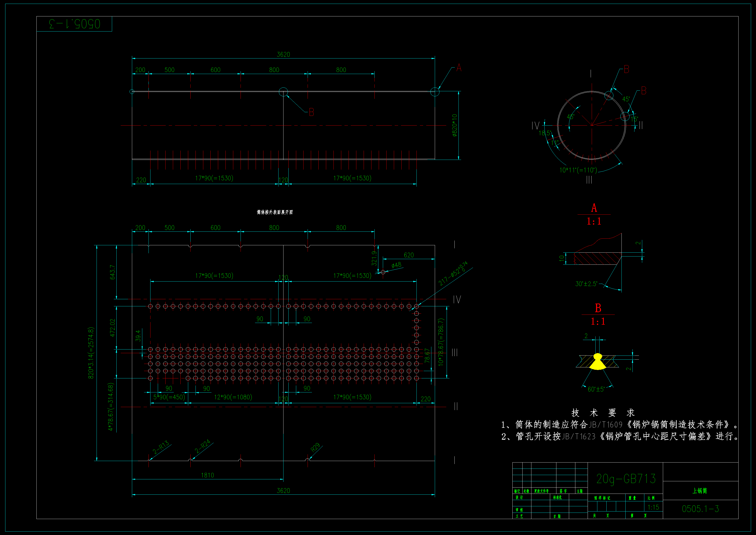Viewport: 756px width, 535px height.
Task: Click the "上锅筒" part name
Action: tap(700, 491)
